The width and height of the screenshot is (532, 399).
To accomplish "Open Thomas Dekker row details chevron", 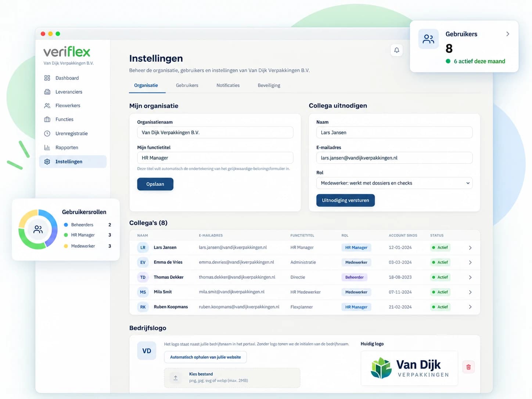I will pyautogui.click(x=470, y=277).
